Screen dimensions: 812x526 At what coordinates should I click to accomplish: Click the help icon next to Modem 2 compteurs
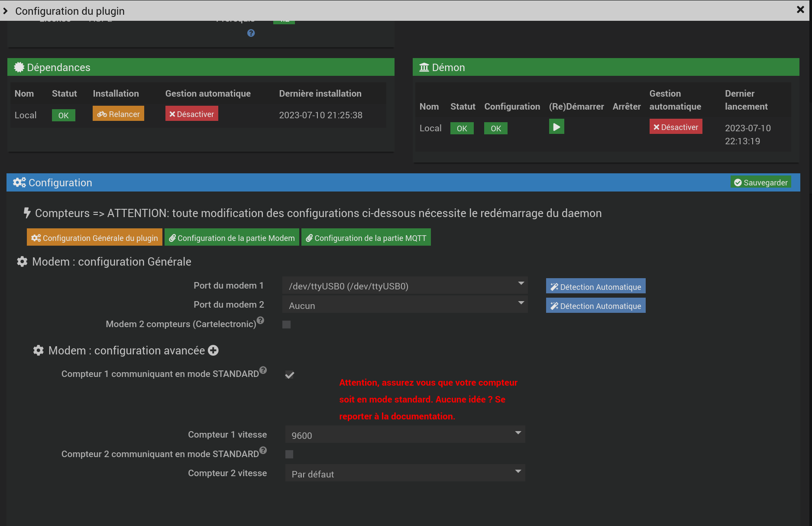pos(260,320)
